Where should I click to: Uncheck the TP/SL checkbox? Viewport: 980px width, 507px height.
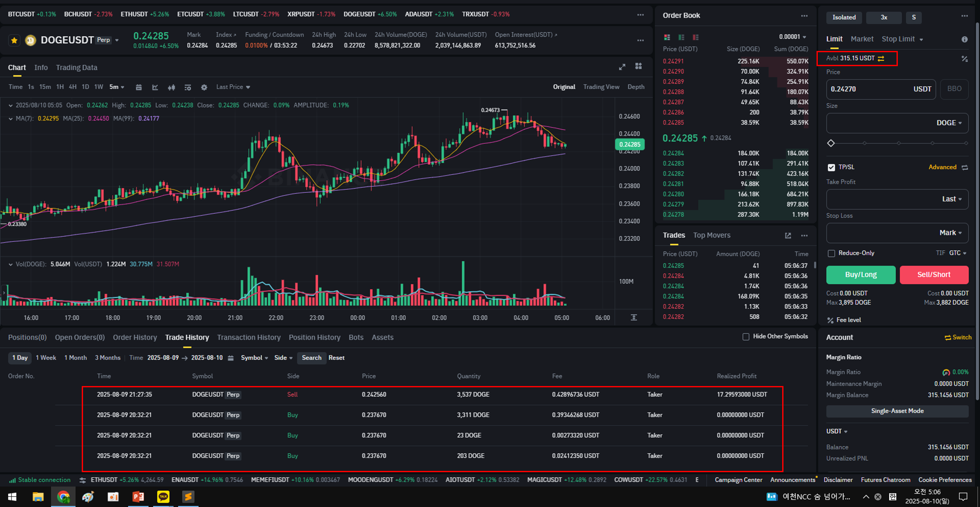831,168
